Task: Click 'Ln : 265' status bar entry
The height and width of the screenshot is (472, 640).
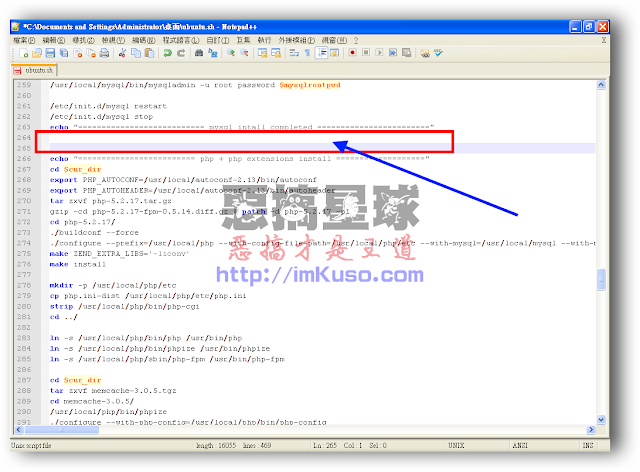Action: coord(325,445)
